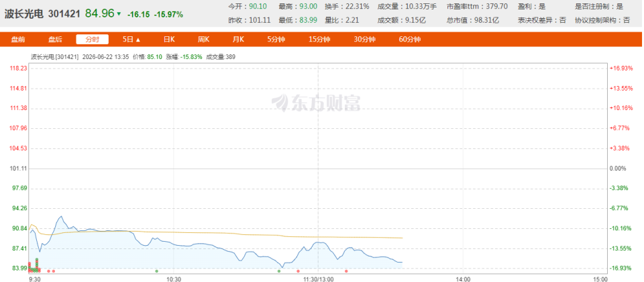
Task: Click the percent change -15.97%
Action: tap(168, 14)
